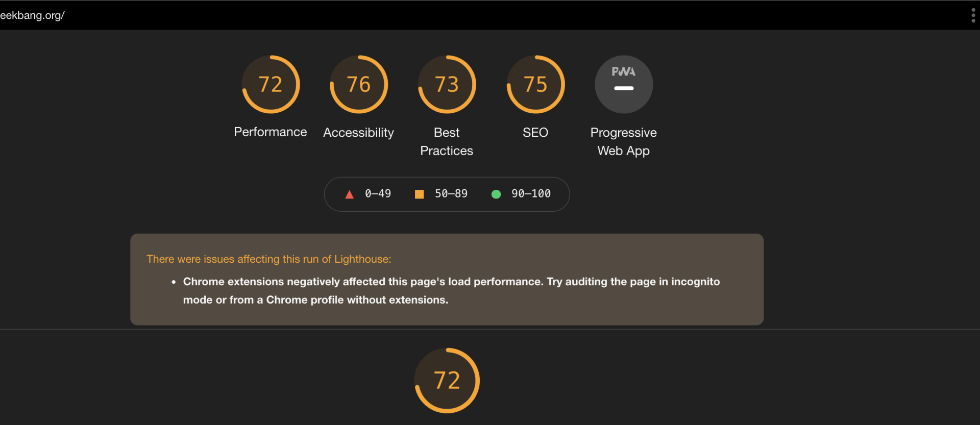Open Progressive Web App section label
The height and width of the screenshot is (425, 980).
pyautogui.click(x=624, y=141)
